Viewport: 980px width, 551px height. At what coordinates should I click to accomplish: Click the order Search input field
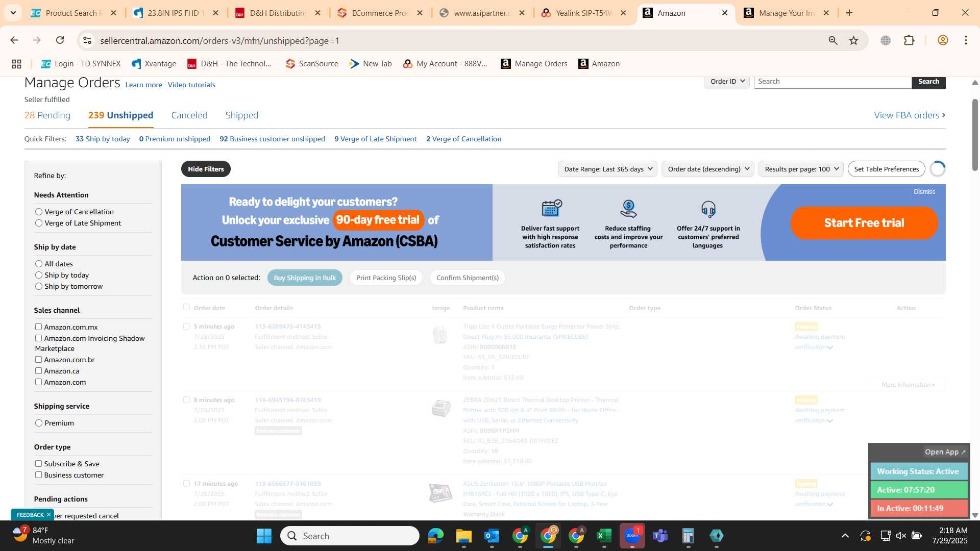click(832, 82)
